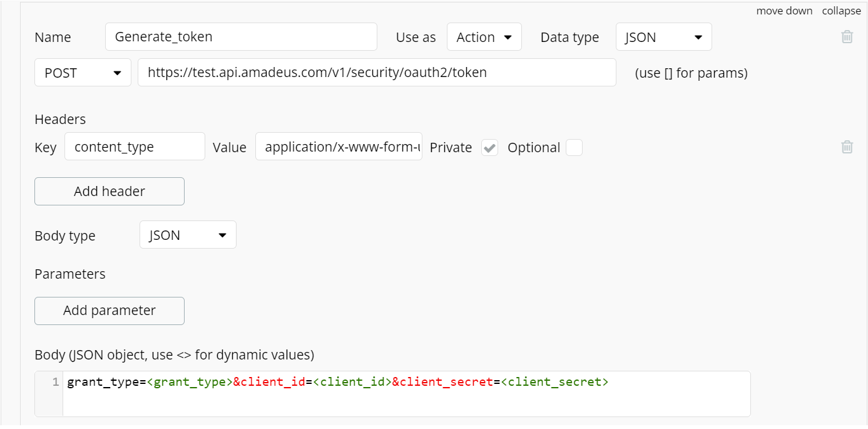Click the Add parameter button
The width and height of the screenshot is (868, 429).
coord(110,311)
